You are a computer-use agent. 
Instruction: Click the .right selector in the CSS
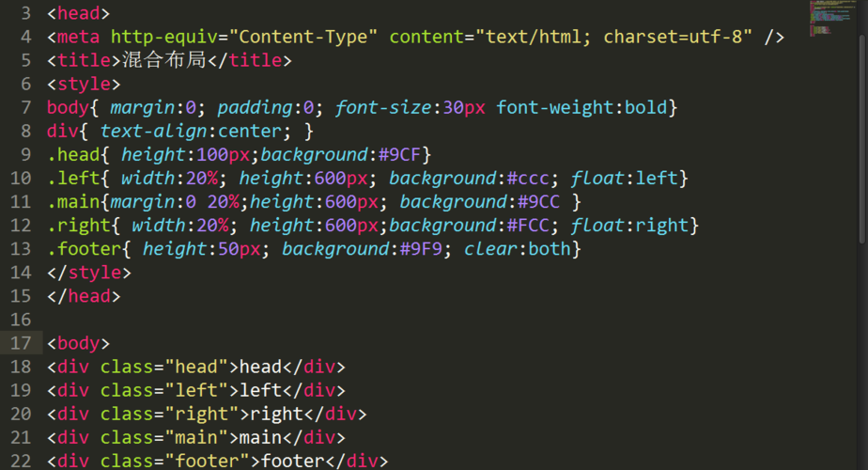[x=79, y=225]
